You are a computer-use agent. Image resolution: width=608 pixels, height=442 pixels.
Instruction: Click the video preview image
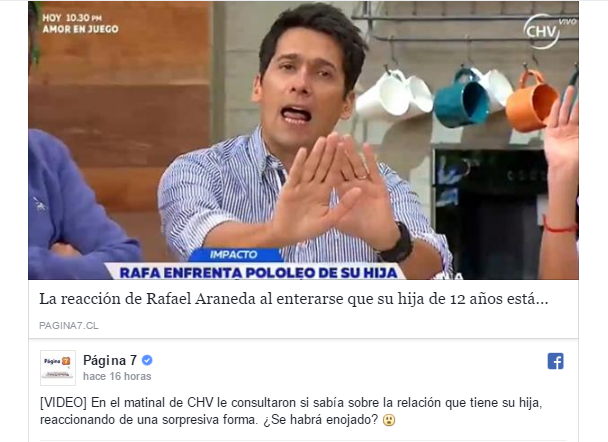pyautogui.click(x=303, y=140)
